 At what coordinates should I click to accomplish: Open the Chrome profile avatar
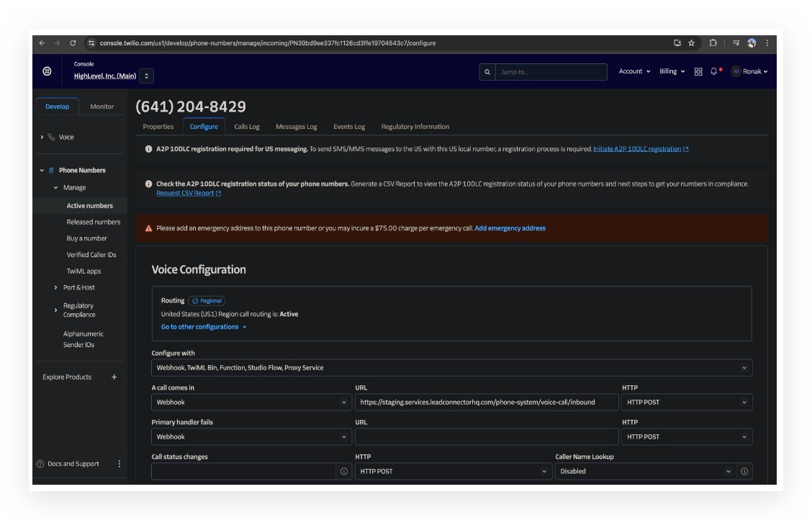752,43
